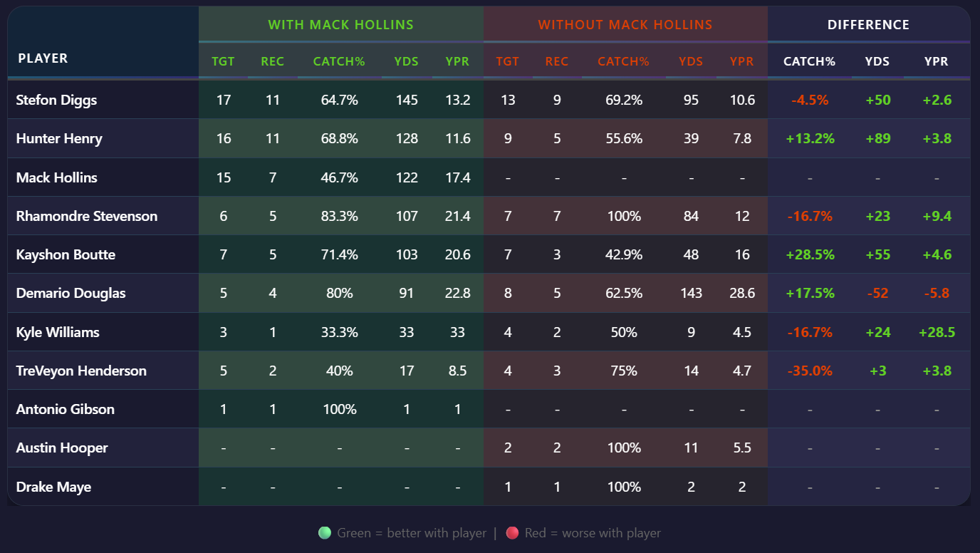Sort by the green CATCH% column header
Screen dimensions: 980x553
pos(339,62)
